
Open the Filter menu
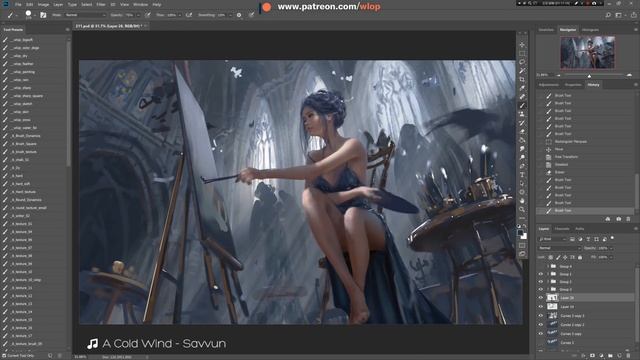coord(101,4)
